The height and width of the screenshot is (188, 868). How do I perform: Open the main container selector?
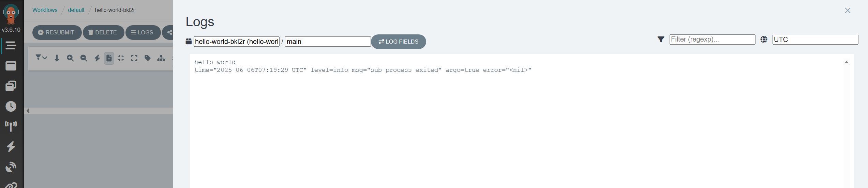click(328, 42)
